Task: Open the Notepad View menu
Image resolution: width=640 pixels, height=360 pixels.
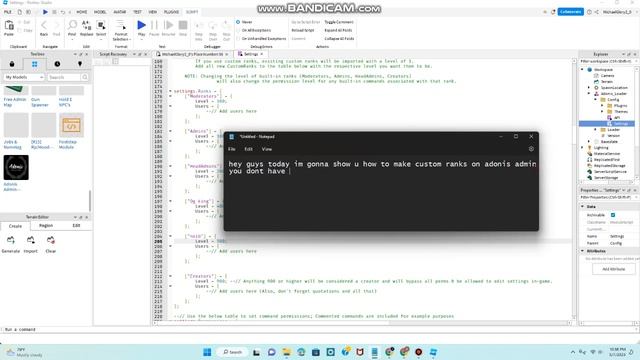Action: tap(267, 149)
